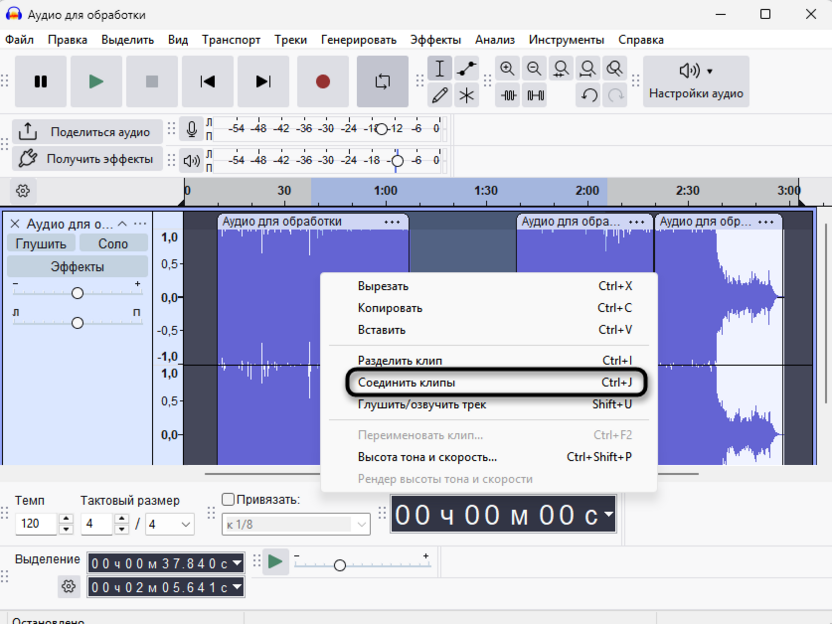
Task: Click the Record button
Action: point(322,82)
